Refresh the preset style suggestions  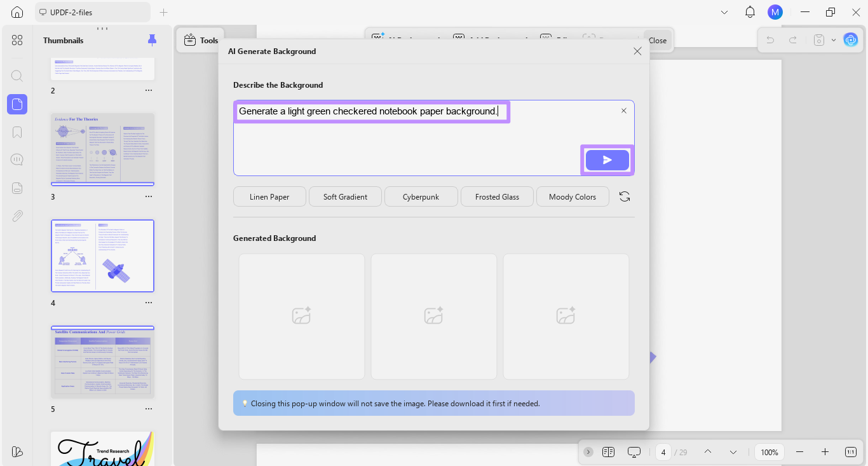tap(625, 196)
